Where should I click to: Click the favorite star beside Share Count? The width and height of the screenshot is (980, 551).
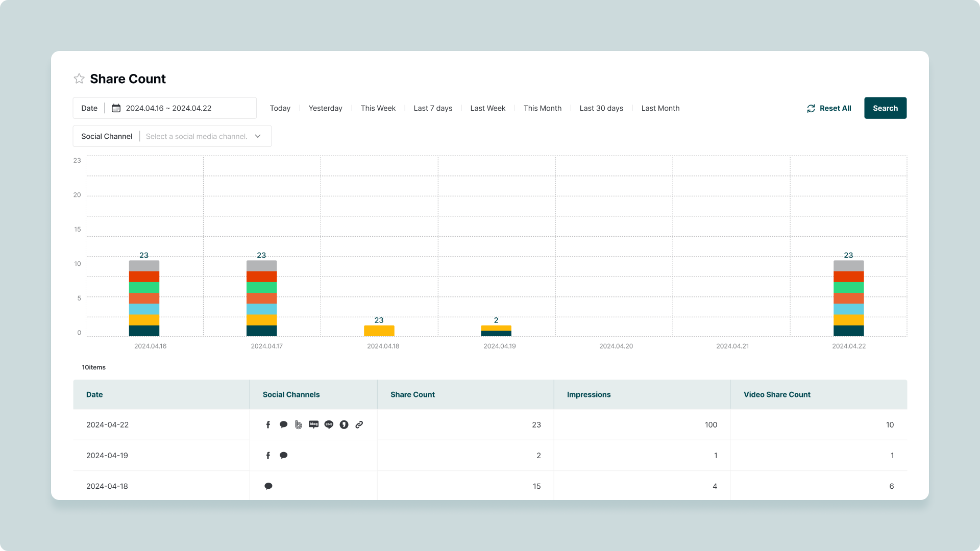click(79, 79)
